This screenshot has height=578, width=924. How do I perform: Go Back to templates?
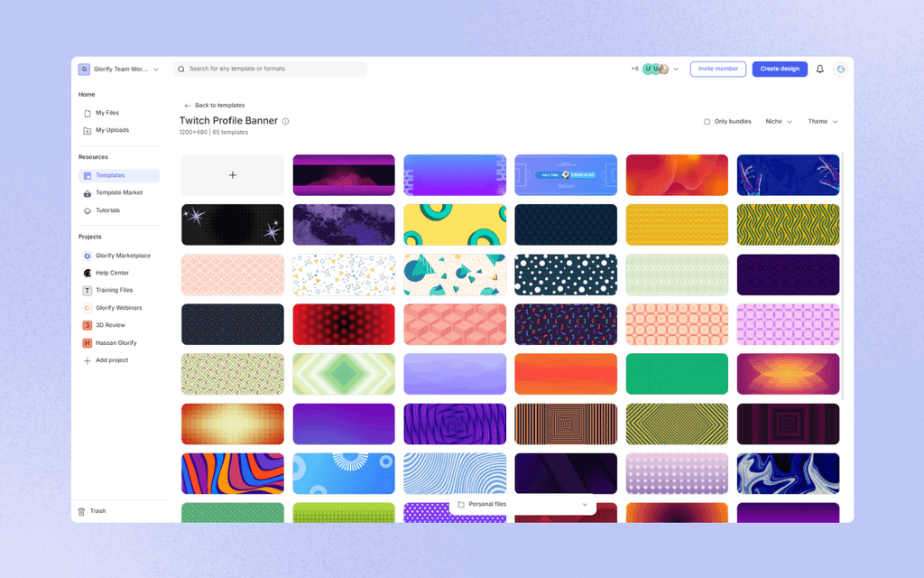click(x=214, y=105)
